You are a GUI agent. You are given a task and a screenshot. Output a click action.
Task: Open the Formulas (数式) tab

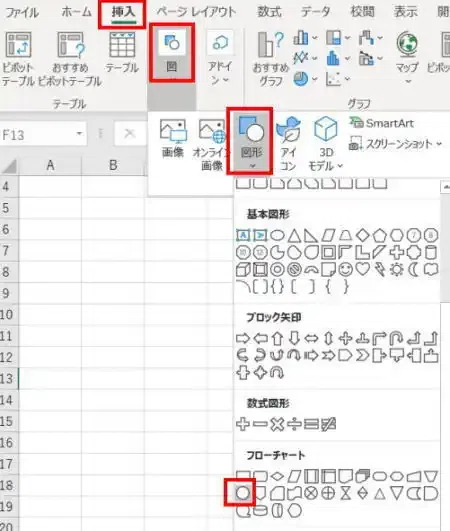269,12
